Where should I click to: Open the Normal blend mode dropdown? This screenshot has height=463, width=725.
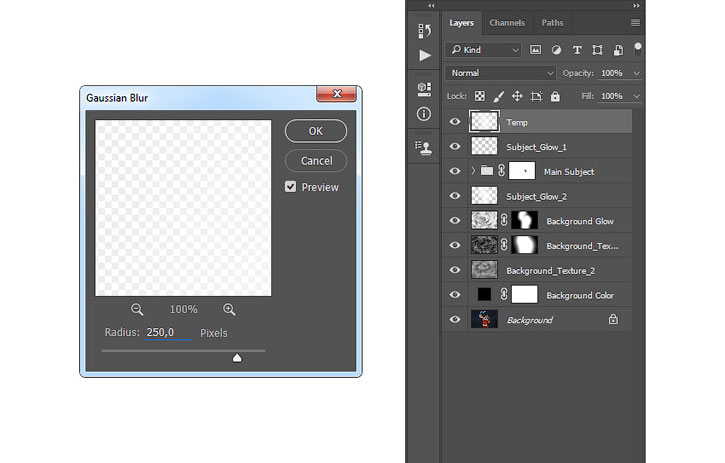pos(500,73)
